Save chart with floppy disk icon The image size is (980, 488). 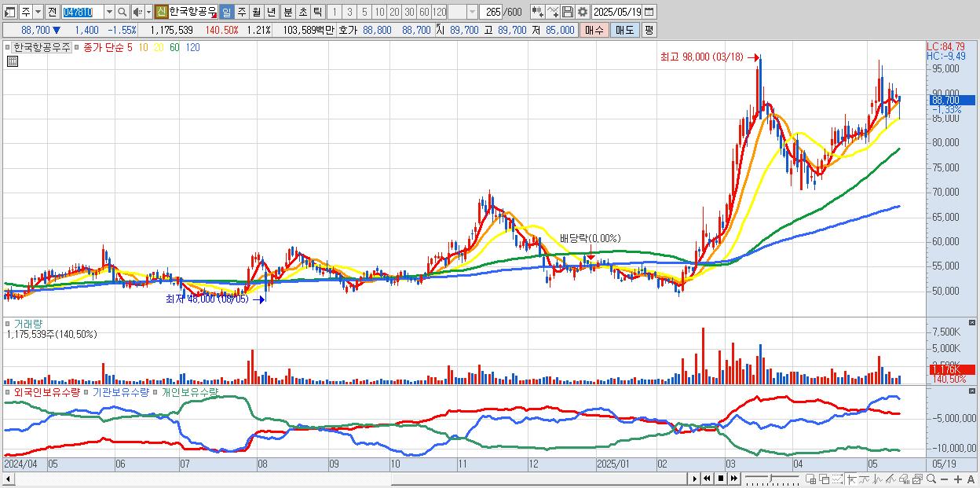click(568, 12)
